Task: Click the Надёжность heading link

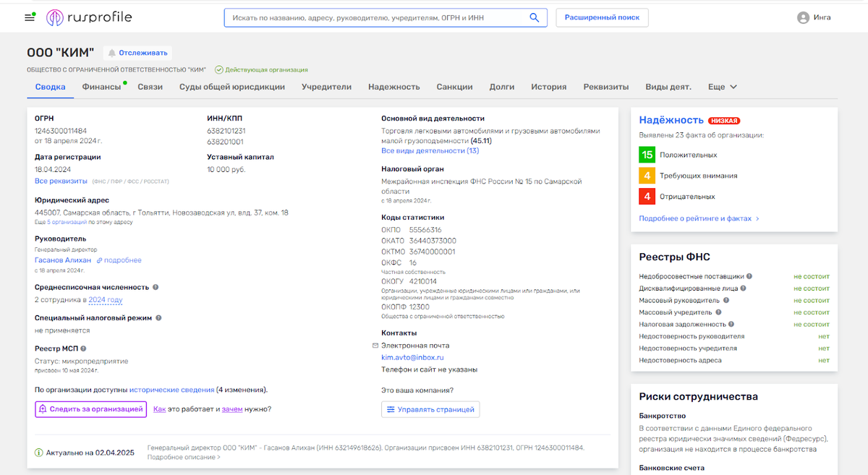Action: (x=671, y=120)
